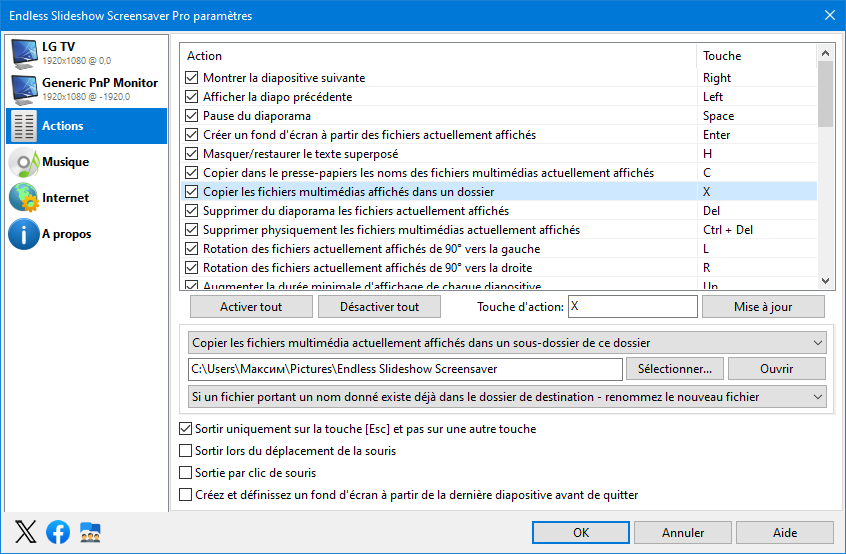Focus the destination folder path field
This screenshot has width=846, height=554.
pos(405,369)
